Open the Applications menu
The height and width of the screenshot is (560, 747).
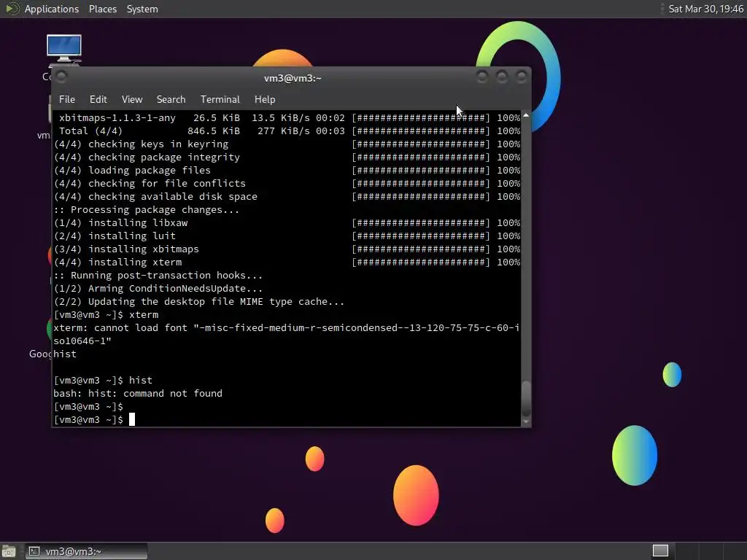(x=52, y=9)
